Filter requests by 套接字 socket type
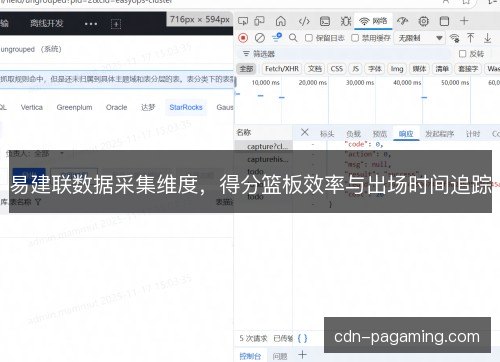This screenshot has height=362, width=500. click(x=468, y=69)
